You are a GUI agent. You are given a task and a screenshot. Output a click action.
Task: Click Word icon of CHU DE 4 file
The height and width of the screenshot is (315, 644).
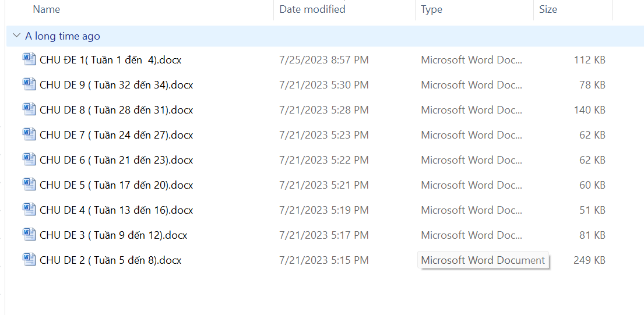point(29,209)
